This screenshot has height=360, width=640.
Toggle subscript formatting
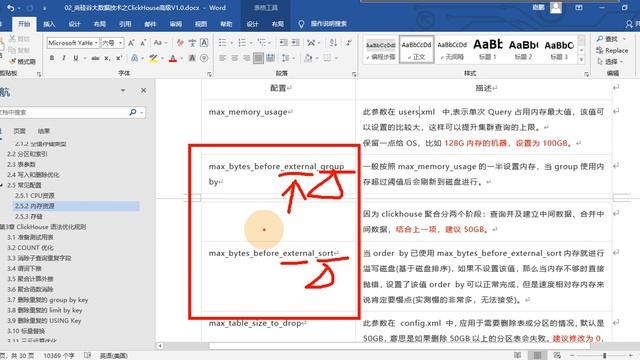click(x=107, y=58)
